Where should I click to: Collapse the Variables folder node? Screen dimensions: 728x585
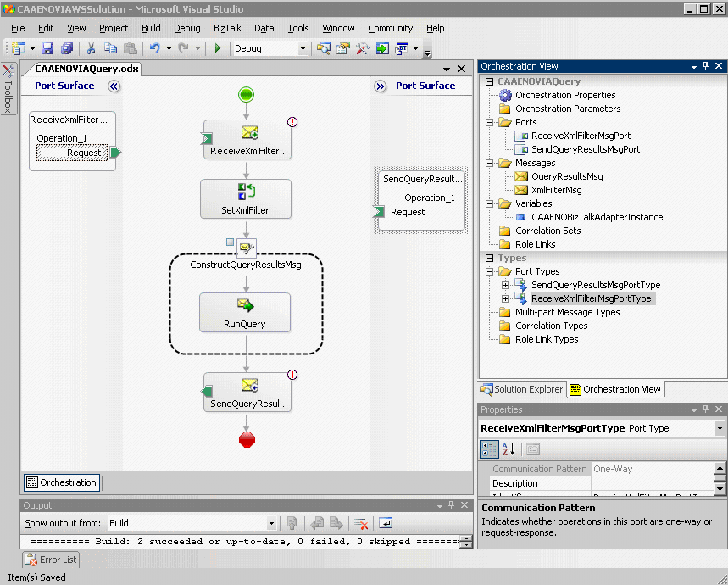pyautogui.click(x=489, y=203)
